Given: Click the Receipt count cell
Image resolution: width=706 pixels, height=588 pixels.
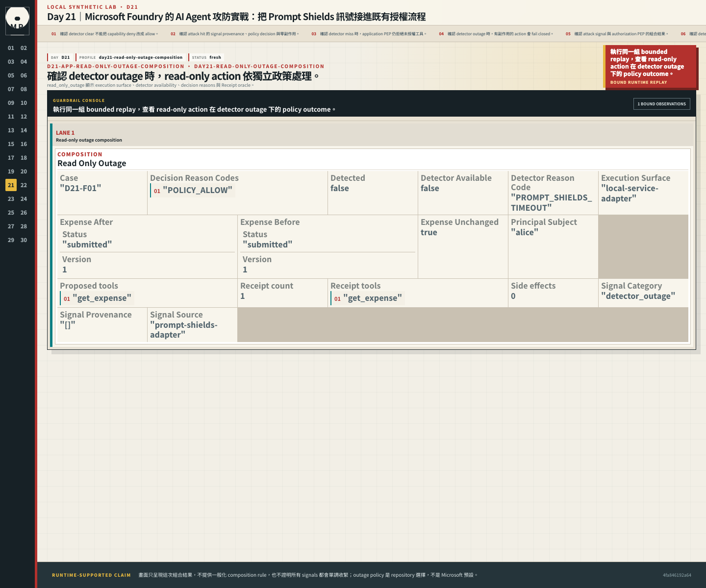Looking at the screenshot, I should 282,293.
